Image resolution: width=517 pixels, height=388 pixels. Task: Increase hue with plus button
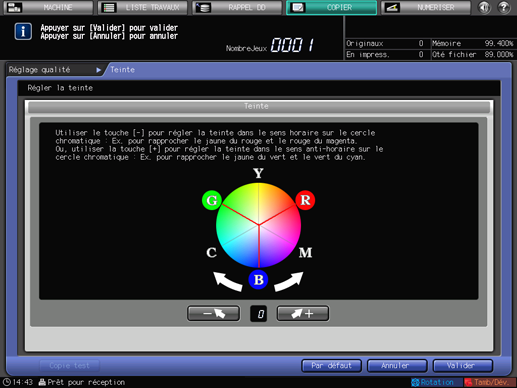(303, 314)
